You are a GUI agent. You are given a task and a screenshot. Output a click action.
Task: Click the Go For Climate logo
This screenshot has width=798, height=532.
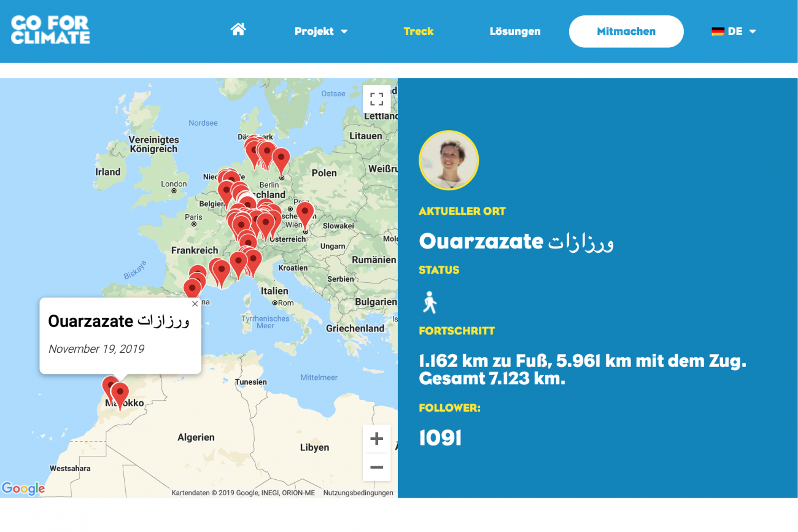point(50,31)
